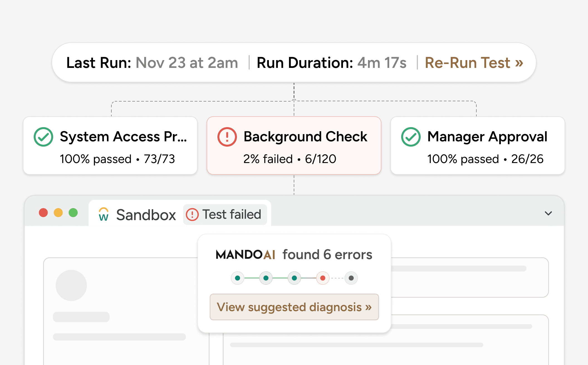Click the green window dot in Sandbox titlebar
This screenshot has width=588, height=365.
click(73, 213)
